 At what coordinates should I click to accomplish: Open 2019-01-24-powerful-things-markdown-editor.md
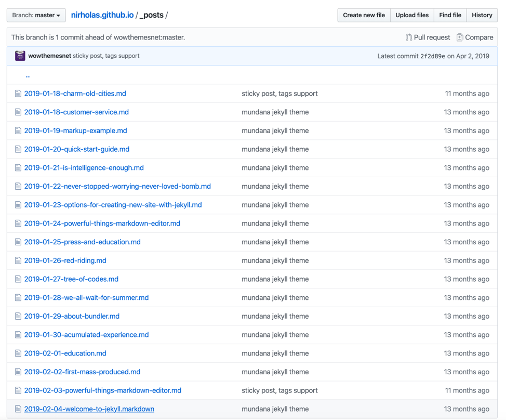[x=102, y=224]
